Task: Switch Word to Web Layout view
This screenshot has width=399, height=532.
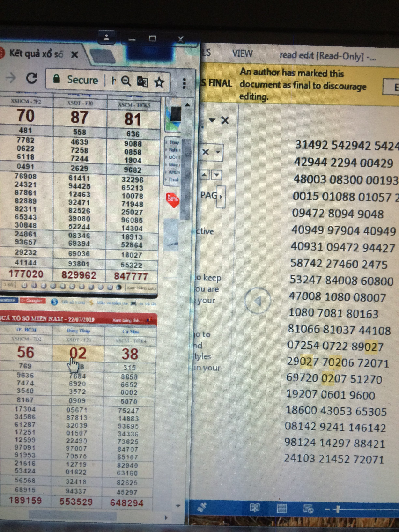Action: click(309, 508)
